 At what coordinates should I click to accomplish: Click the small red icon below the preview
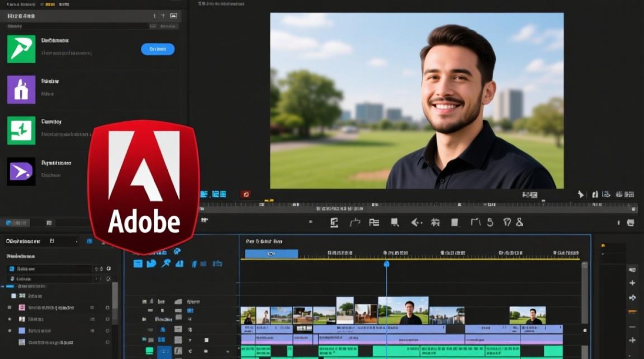246,194
